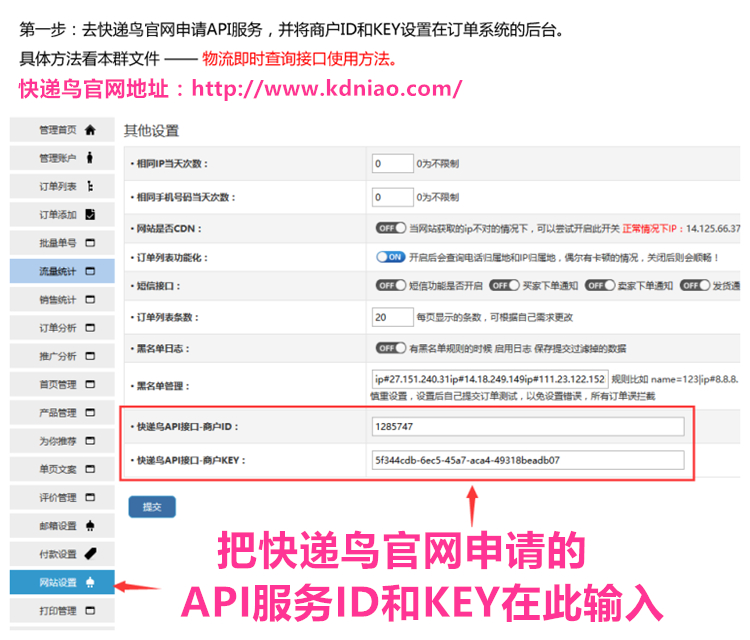Click the window icon beside 为你推荐
750x640 pixels.
click(x=90, y=441)
